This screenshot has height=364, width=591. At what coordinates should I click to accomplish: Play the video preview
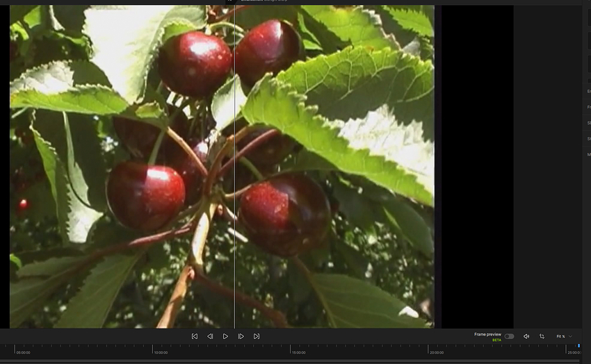[x=225, y=336]
